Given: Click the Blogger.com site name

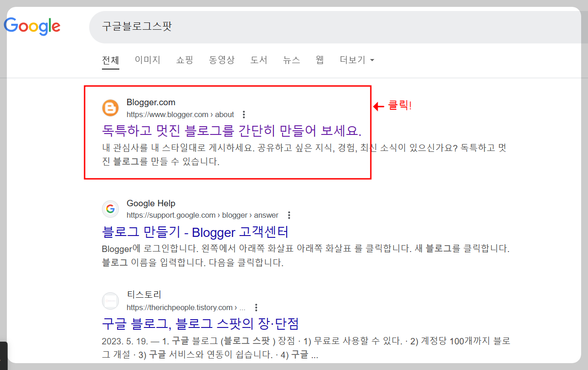Looking at the screenshot, I should (151, 102).
